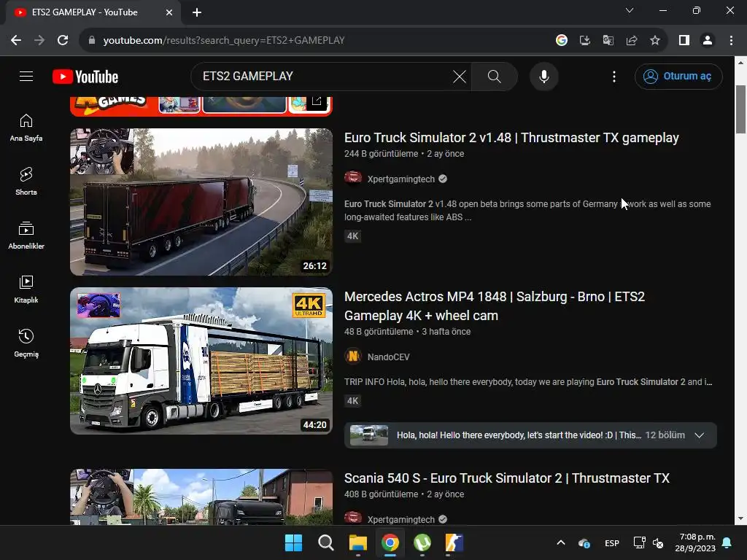Open Scania 540 S video thumbnail
Screen dimensions: 747x560
click(201, 497)
